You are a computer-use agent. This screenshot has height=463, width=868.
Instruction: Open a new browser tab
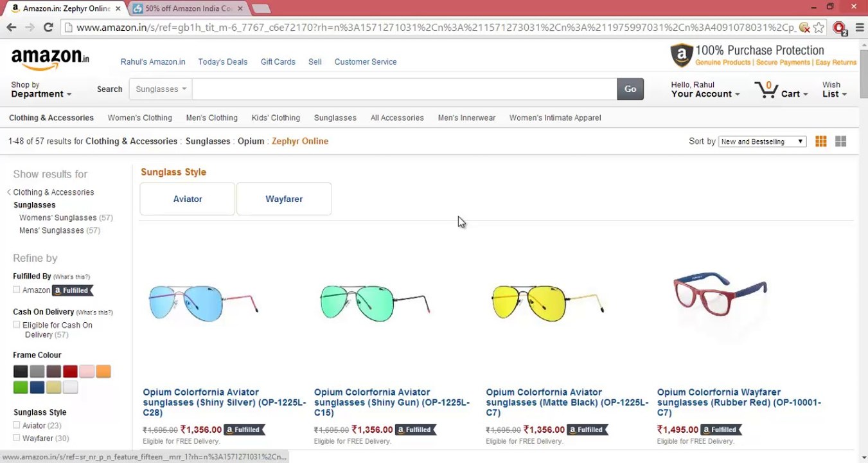click(260, 8)
